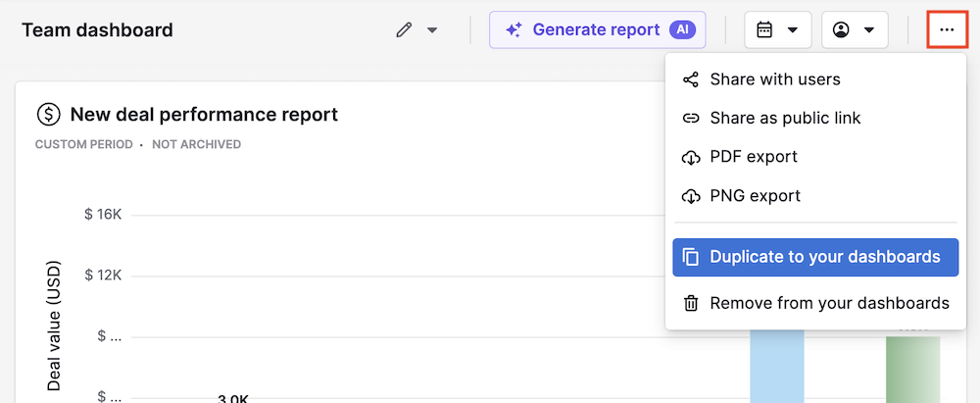Select Remove from your dashboards

815,304
